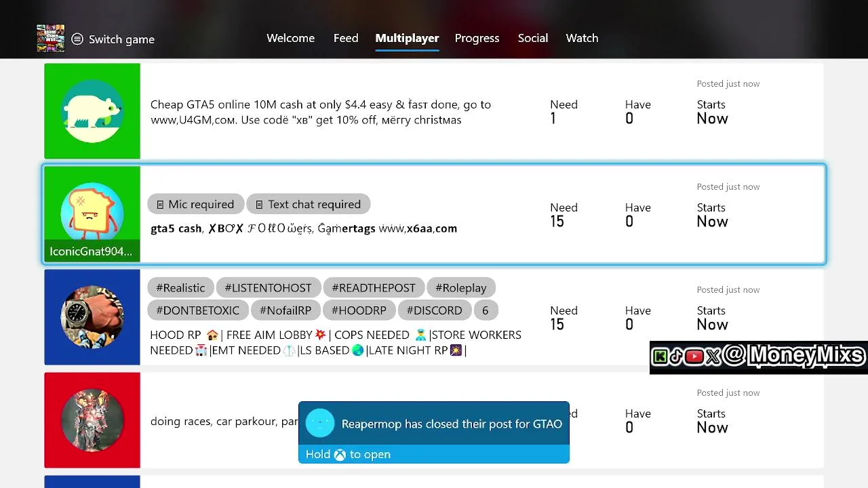Click the #READTHEPOST tag
868x488 pixels.
point(374,287)
